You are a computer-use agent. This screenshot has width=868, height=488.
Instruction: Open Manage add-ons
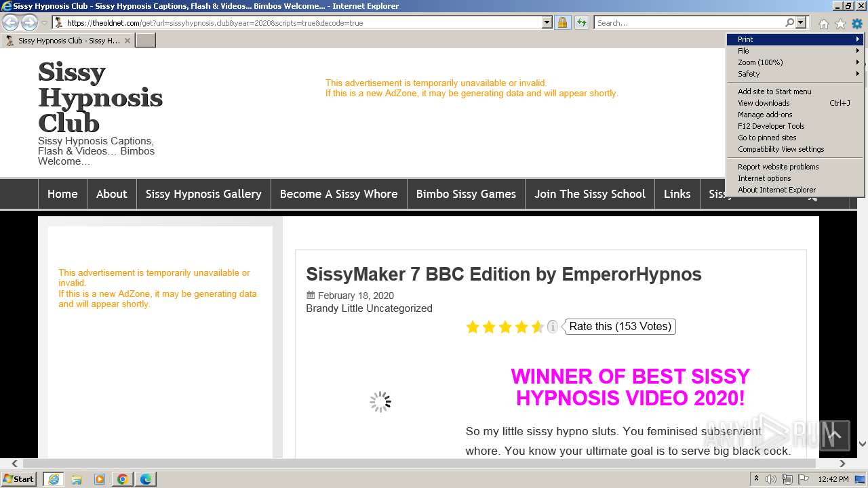click(x=795, y=115)
